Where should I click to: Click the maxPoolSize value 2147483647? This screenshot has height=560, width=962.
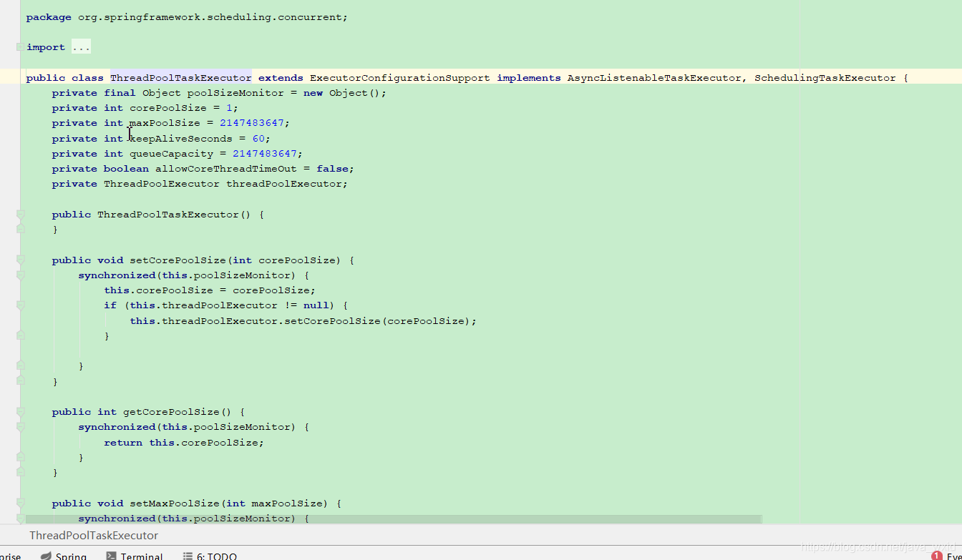(252, 123)
